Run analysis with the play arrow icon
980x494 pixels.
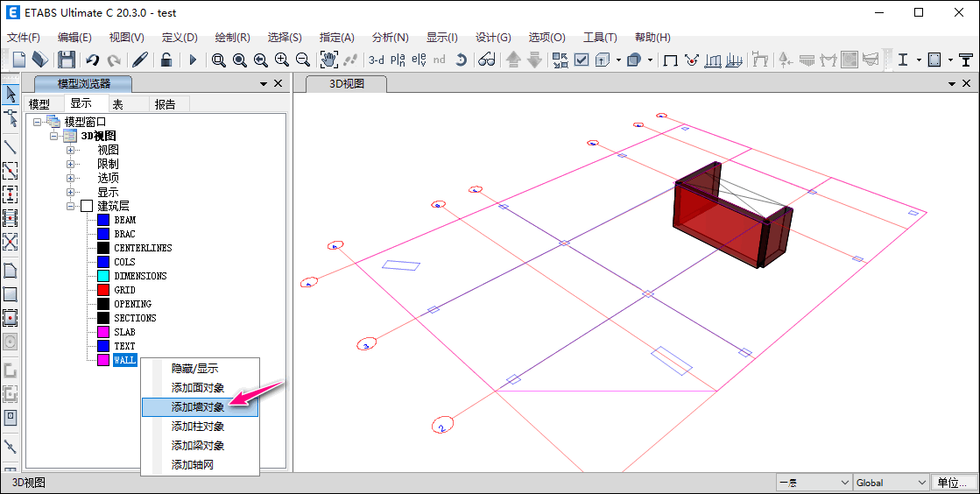click(194, 60)
